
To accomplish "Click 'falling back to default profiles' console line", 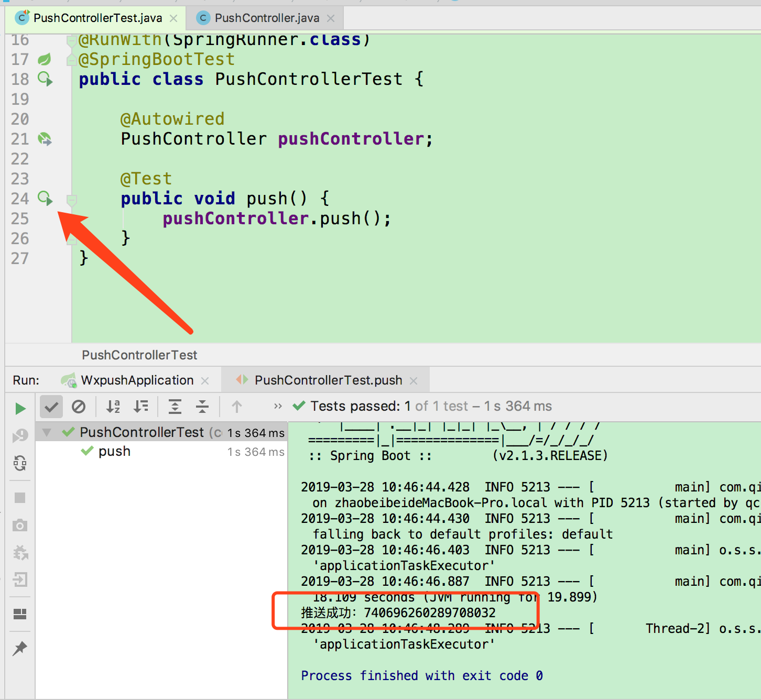I will tap(463, 534).
